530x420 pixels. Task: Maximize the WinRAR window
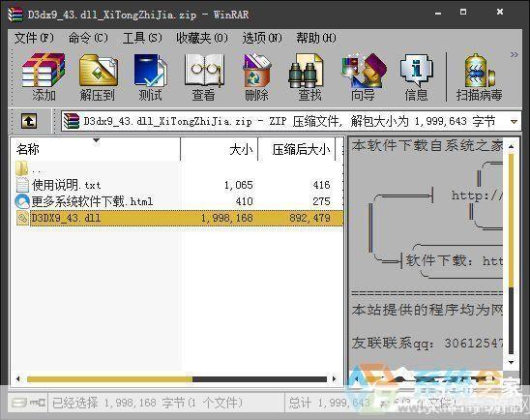(463, 13)
